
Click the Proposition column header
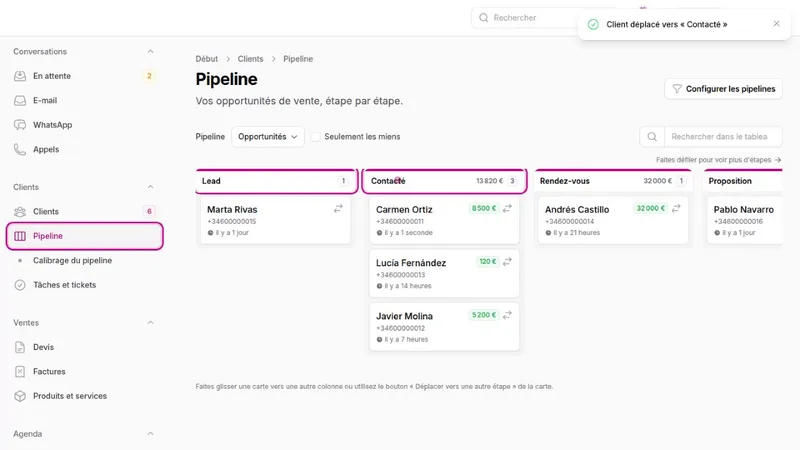coord(742,181)
